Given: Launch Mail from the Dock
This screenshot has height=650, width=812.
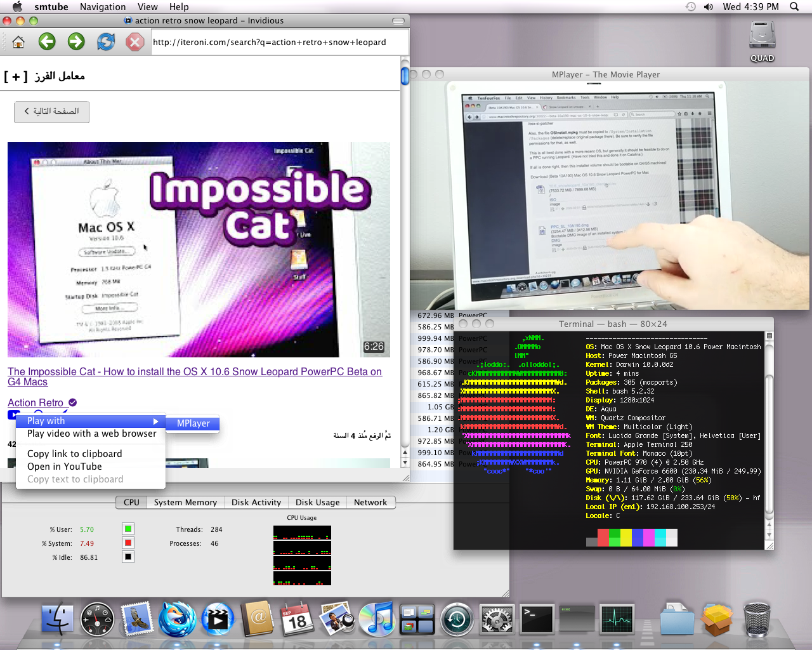Looking at the screenshot, I should pyautogui.click(x=138, y=619).
